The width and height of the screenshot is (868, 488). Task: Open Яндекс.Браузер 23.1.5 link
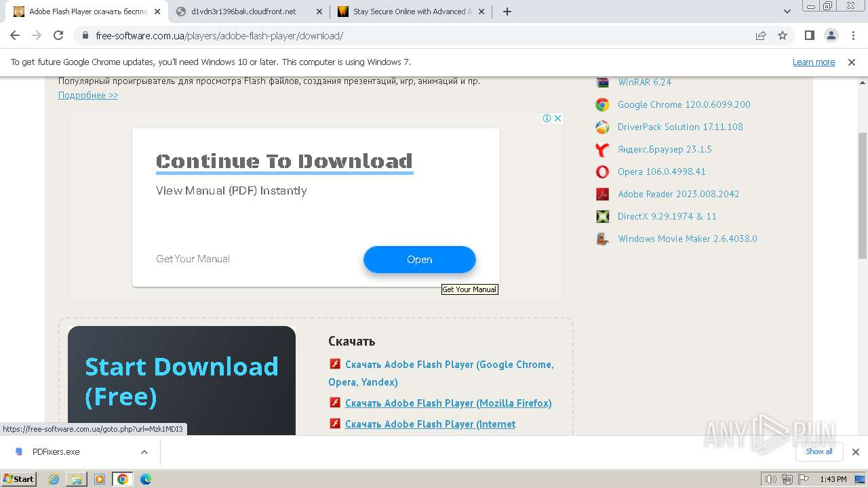click(665, 149)
